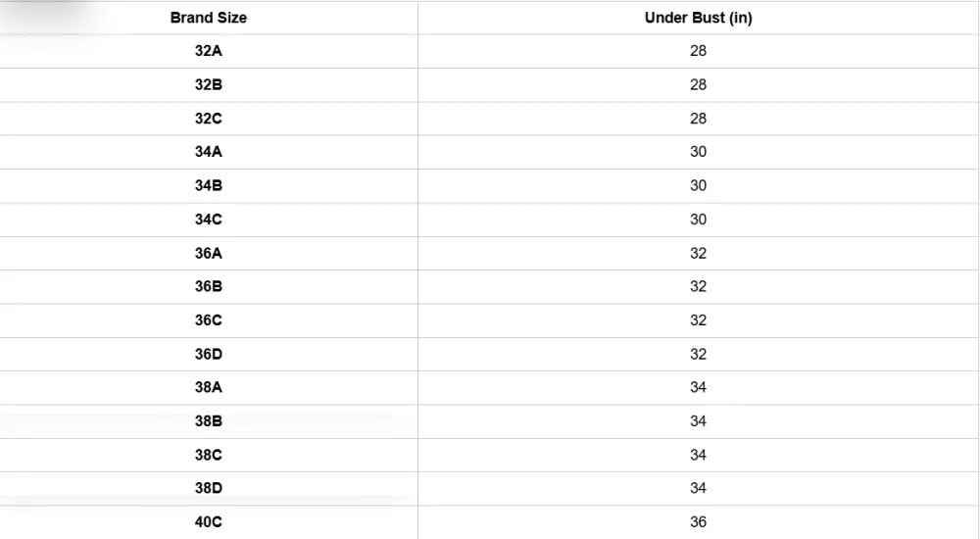Image resolution: width=980 pixels, height=539 pixels.
Task: Select the 38D brand size cell
Action: click(x=209, y=488)
